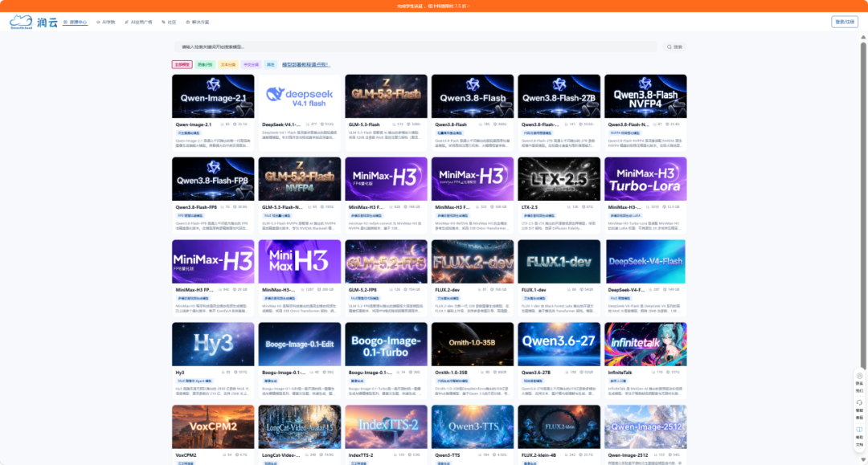The height and width of the screenshot is (465, 868).
Task: Select the yellow category filter tag
Action: coord(228,65)
